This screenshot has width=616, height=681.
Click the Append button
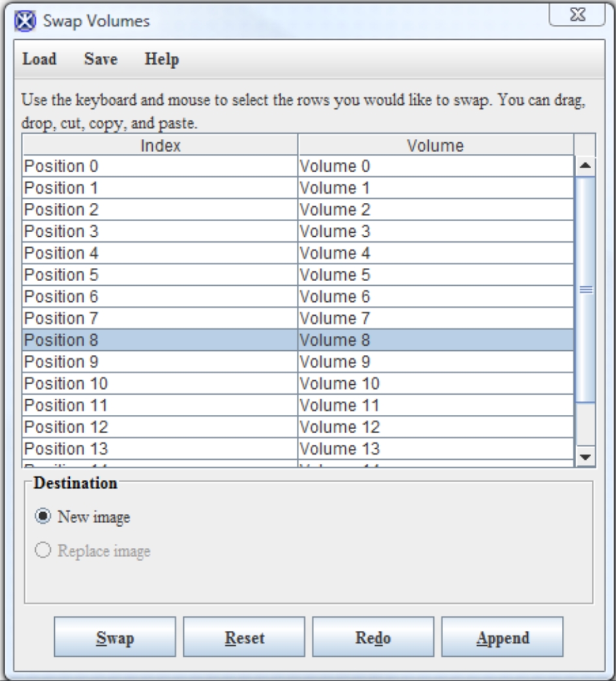click(501, 638)
